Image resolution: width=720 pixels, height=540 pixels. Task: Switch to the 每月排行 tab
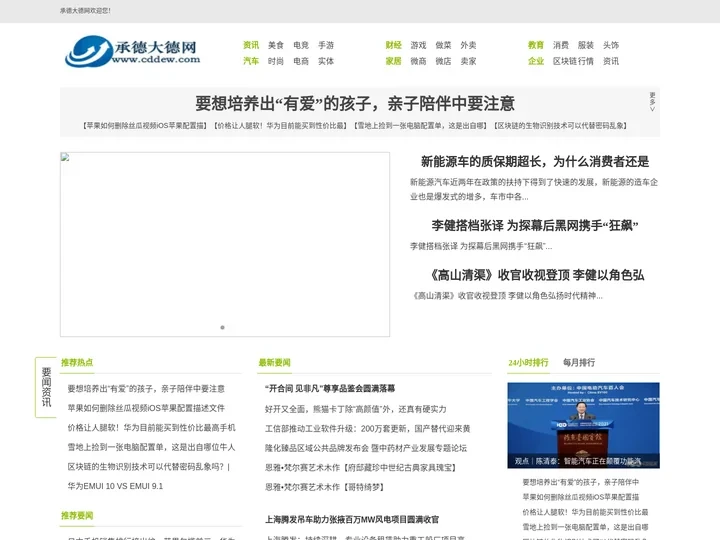click(x=579, y=362)
